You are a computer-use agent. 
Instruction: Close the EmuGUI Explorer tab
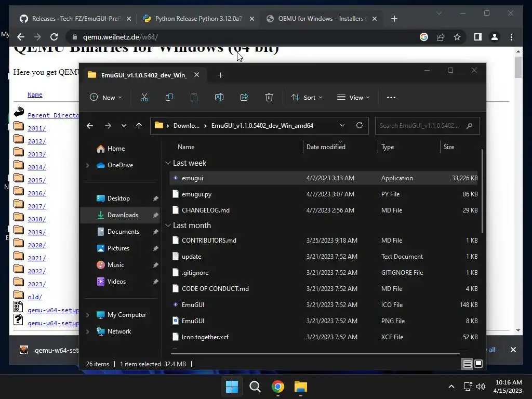pos(196,75)
